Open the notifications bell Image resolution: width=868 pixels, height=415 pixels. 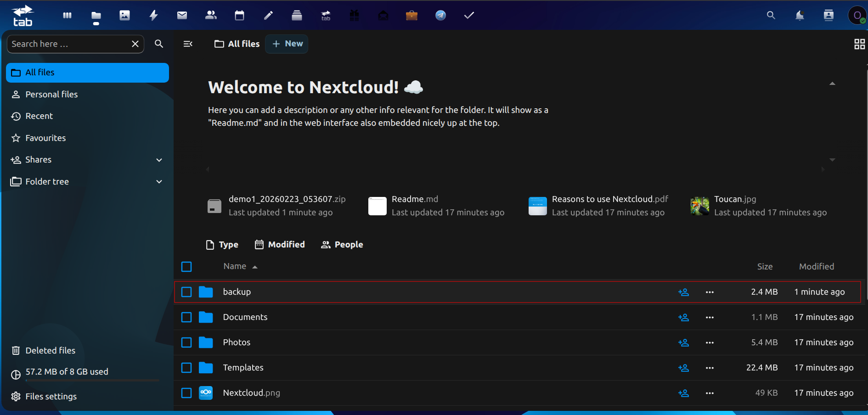point(800,16)
